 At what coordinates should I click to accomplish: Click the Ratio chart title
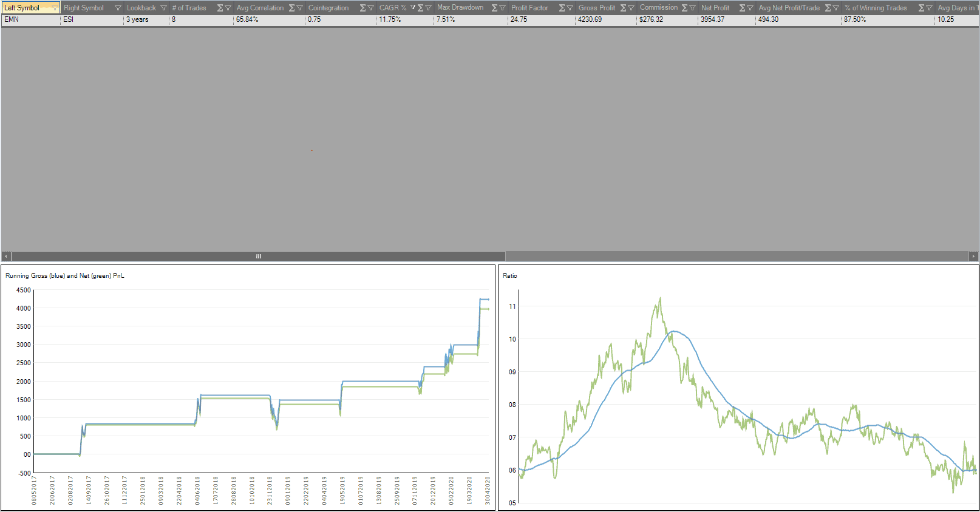click(510, 275)
